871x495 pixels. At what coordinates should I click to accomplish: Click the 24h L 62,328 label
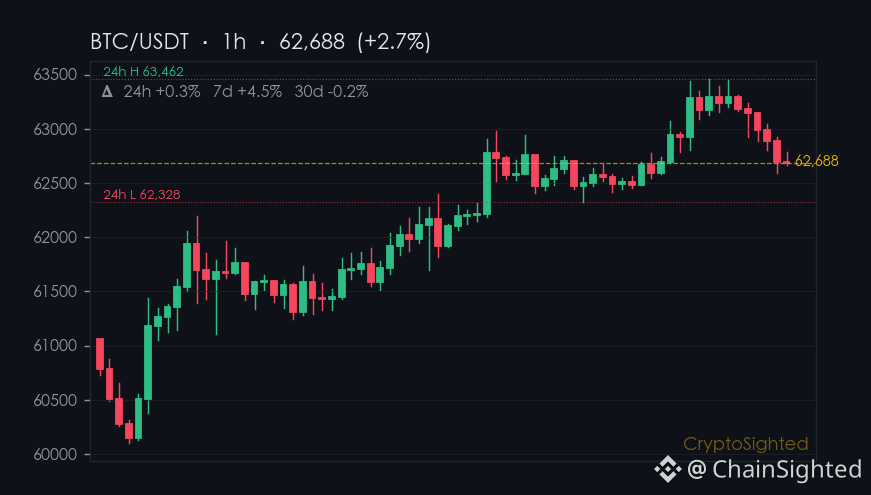pos(142,194)
